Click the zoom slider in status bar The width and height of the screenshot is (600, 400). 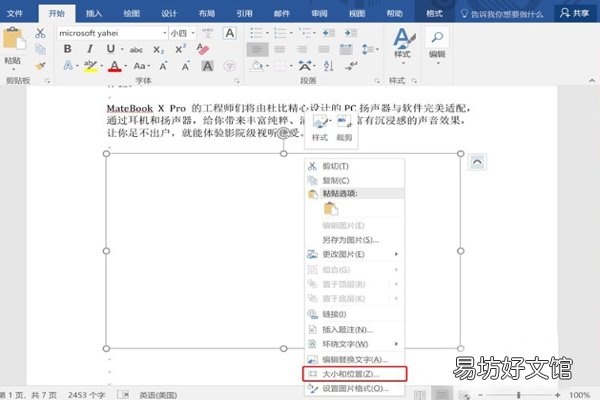[x=519, y=395]
